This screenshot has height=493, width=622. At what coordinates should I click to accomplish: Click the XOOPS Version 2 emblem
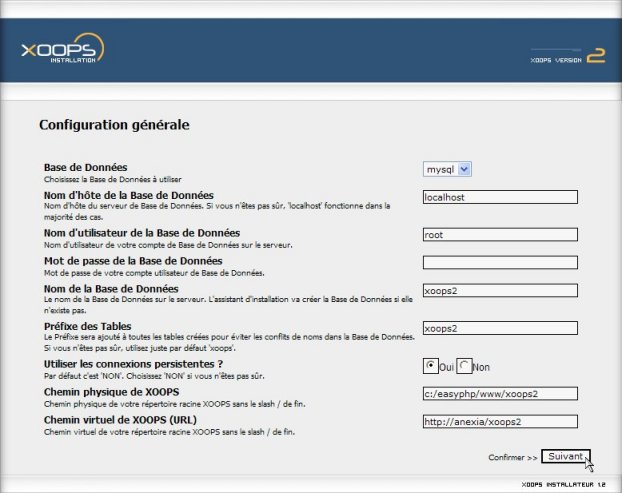[x=568, y=56]
